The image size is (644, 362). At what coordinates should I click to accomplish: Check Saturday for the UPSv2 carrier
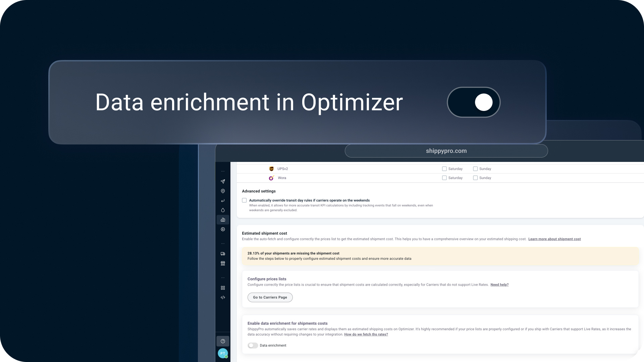pyautogui.click(x=444, y=169)
